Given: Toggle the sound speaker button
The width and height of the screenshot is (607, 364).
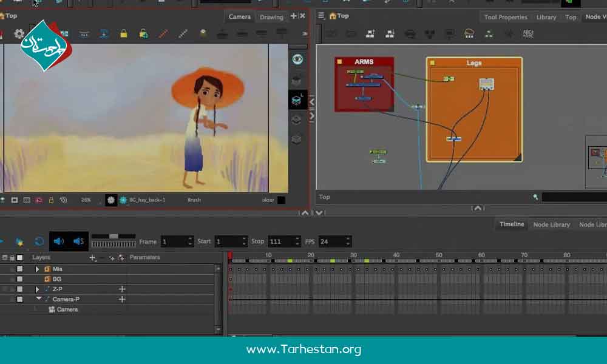Looking at the screenshot, I should 59,241.
